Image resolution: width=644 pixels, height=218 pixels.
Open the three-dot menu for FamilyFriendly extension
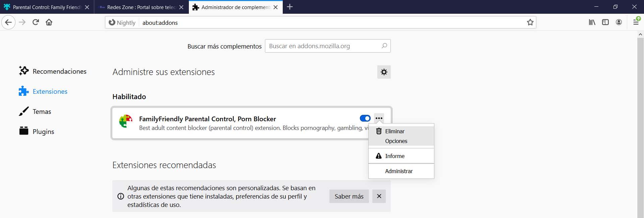tap(379, 118)
